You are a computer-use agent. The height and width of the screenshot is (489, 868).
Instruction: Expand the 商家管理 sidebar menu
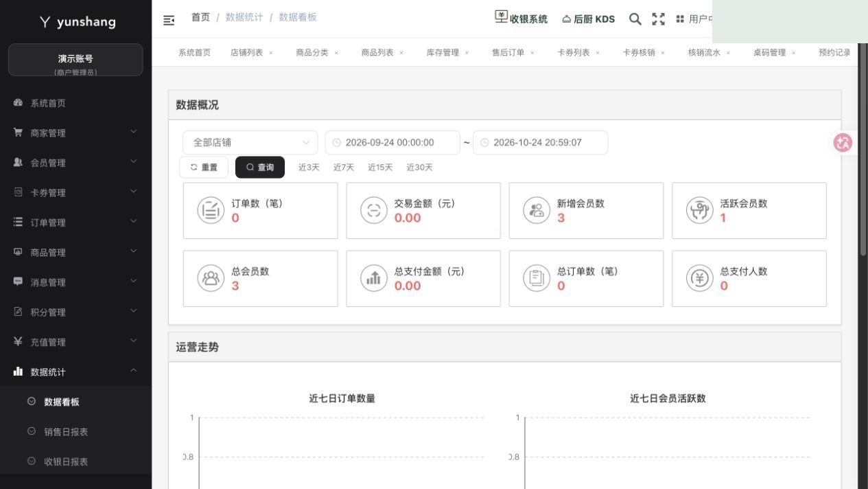(x=75, y=133)
